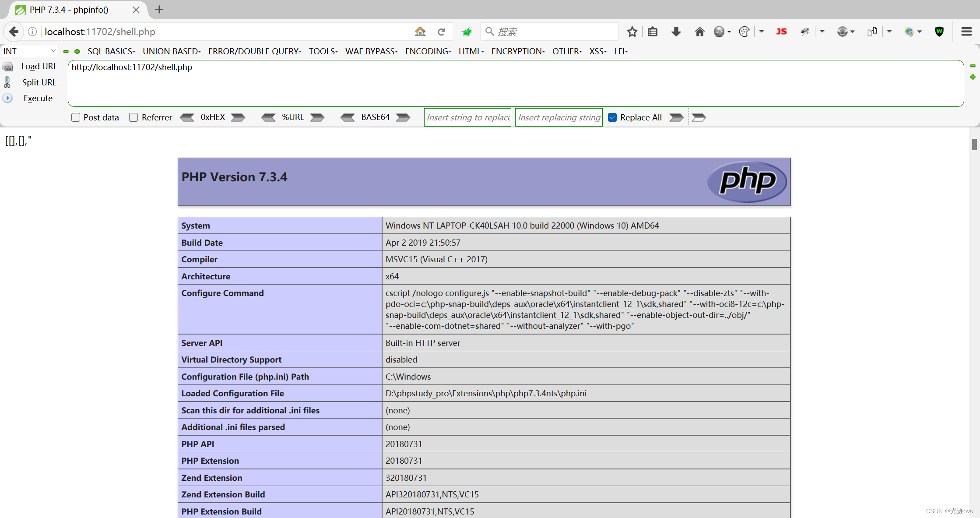Screen dimensions: 980x518
Task: Open the cookie manager icon
Action: 744,32
